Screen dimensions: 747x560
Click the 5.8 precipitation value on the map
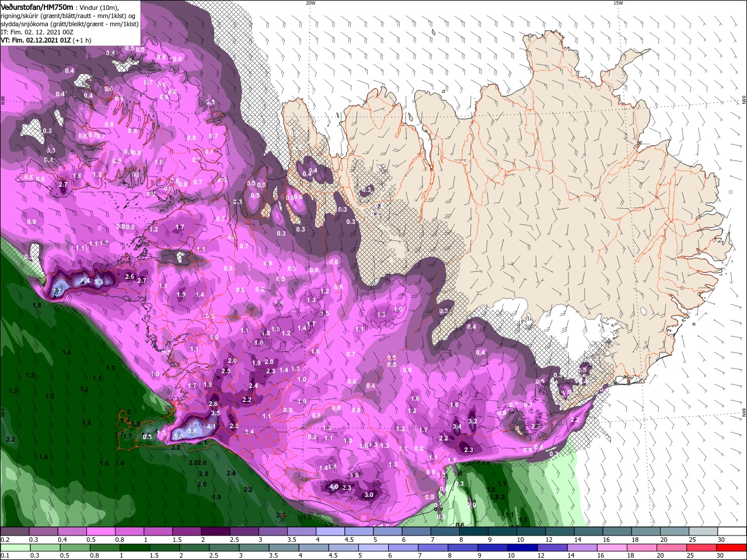tap(193, 430)
